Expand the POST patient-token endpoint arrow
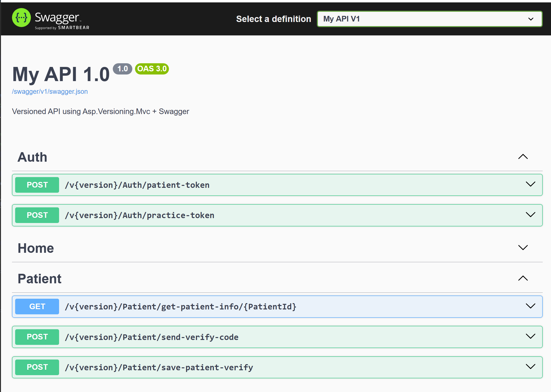Viewport: 551px width, 392px height. coord(530,184)
